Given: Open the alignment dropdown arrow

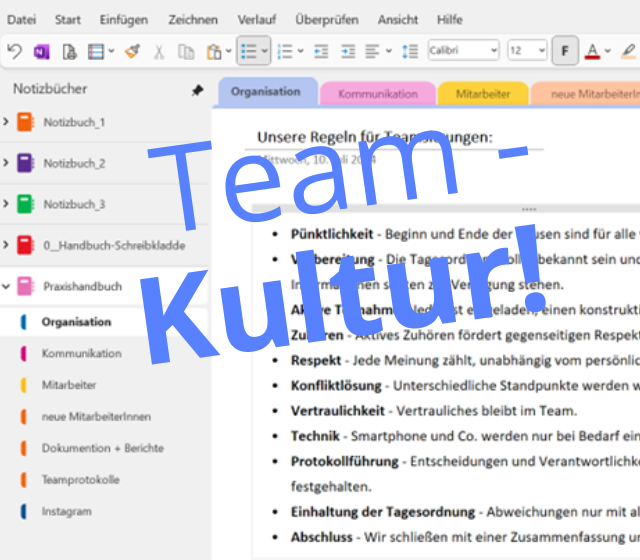Looking at the screenshot, I should tap(389, 51).
